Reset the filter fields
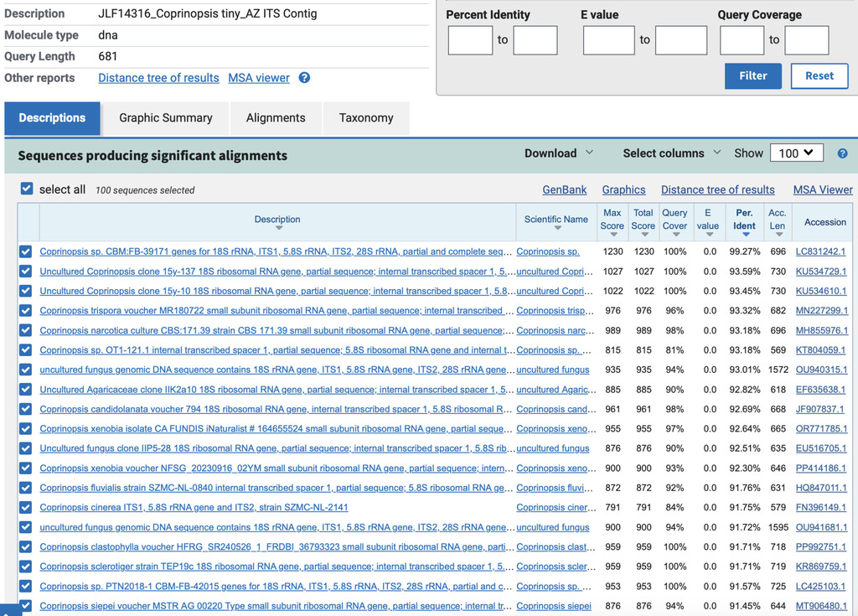Viewport: 858px width, 616px height. tap(819, 76)
